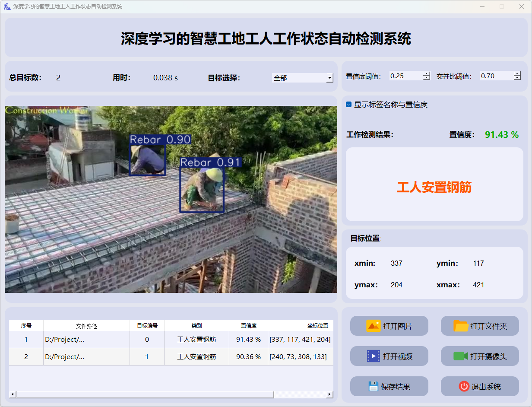This screenshot has height=407, width=532.
Task: Click the film icon for 打开视频
Action: pyautogui.click(x=373, y=356)
